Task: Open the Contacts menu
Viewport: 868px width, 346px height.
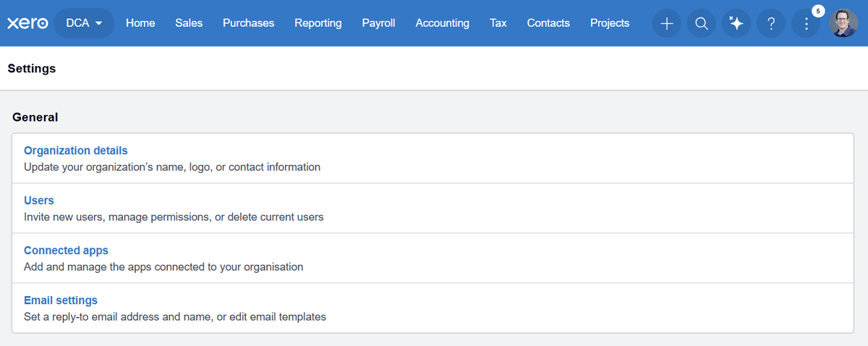Action: (548, 23)
